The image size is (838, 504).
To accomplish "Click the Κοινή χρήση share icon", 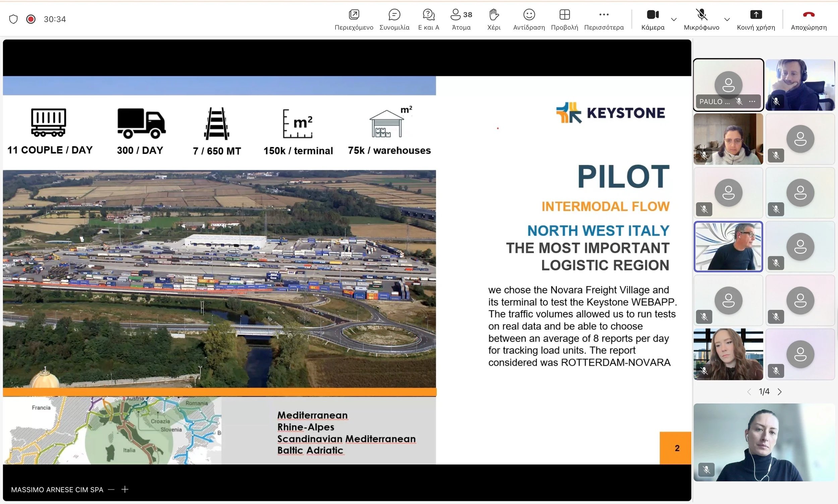I will (756, 19).
